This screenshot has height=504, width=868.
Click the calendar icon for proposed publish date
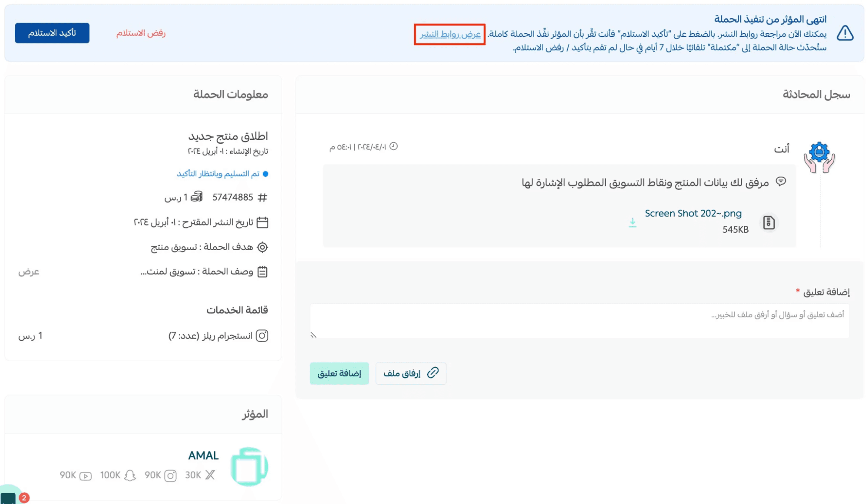pos(262,222)
